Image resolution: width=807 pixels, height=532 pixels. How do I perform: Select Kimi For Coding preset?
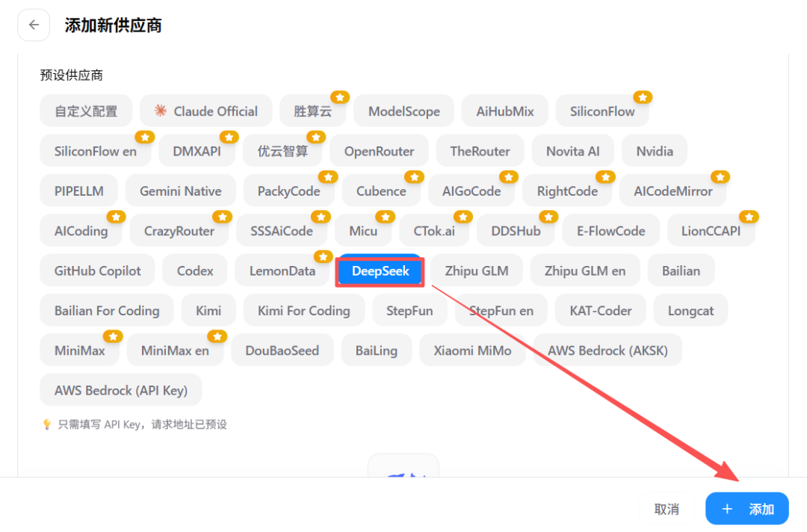coord(303,311)
